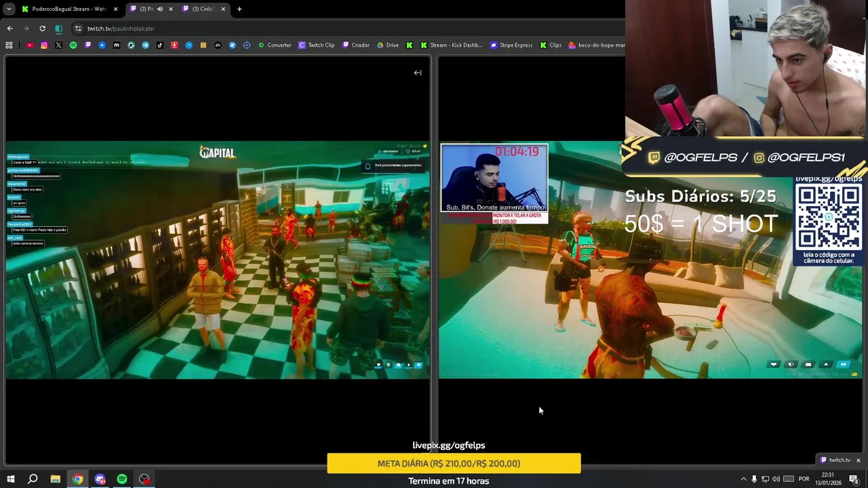This screenshot has width=868, height=488.
Task: Click the META DIÁRIA donation progress bar
Action: [454, 464]
